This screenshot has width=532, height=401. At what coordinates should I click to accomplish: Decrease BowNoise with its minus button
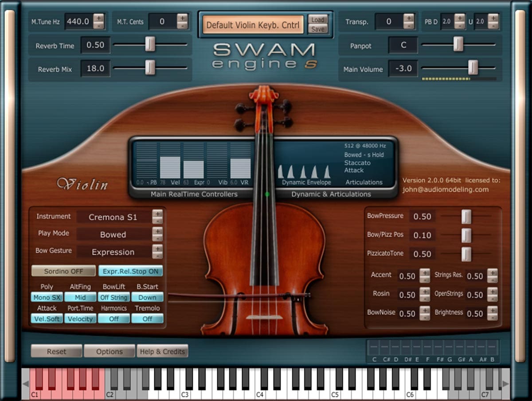(424, 317)
